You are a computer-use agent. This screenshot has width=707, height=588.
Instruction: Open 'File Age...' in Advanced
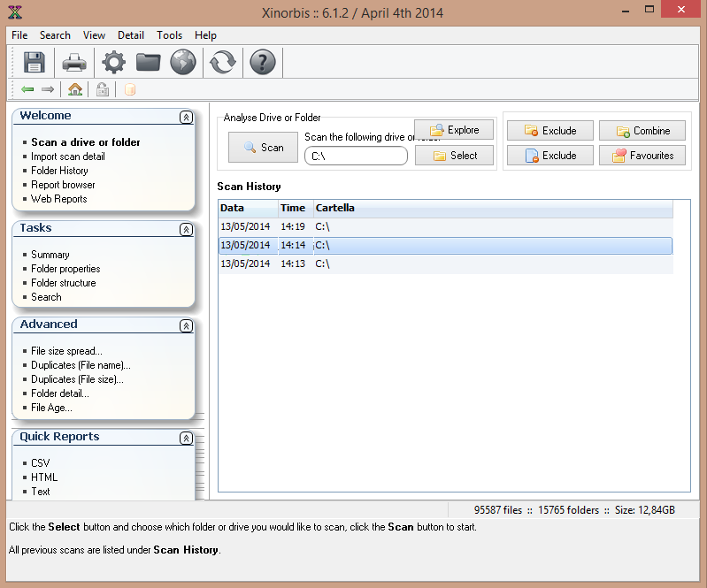point(51,408)
